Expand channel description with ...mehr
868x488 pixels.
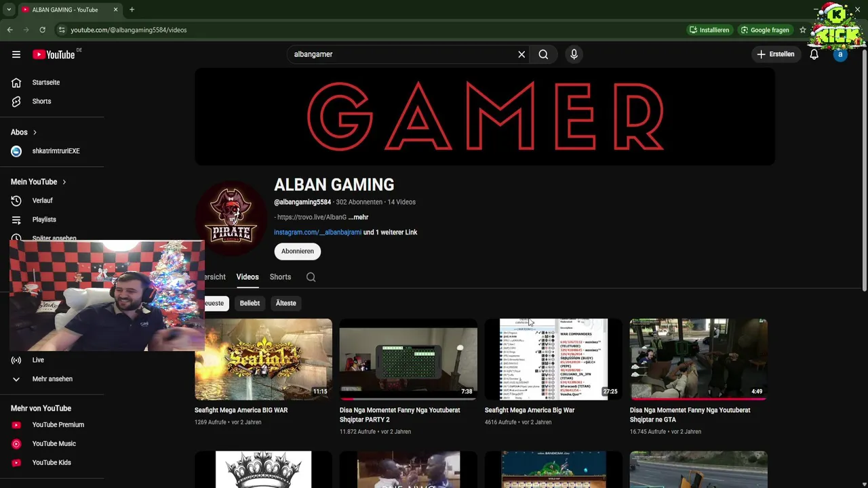coord(358,218)
